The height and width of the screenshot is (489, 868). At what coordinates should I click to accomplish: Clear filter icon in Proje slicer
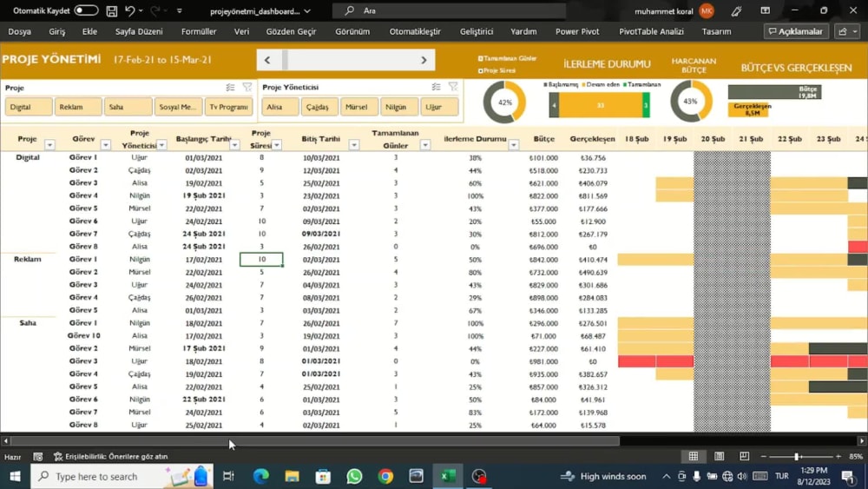[247, 88]
